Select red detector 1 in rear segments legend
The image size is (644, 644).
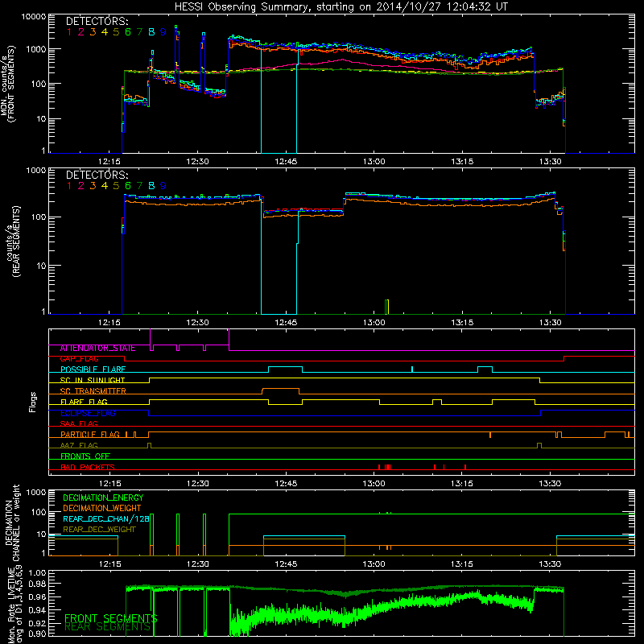(69, 186)
